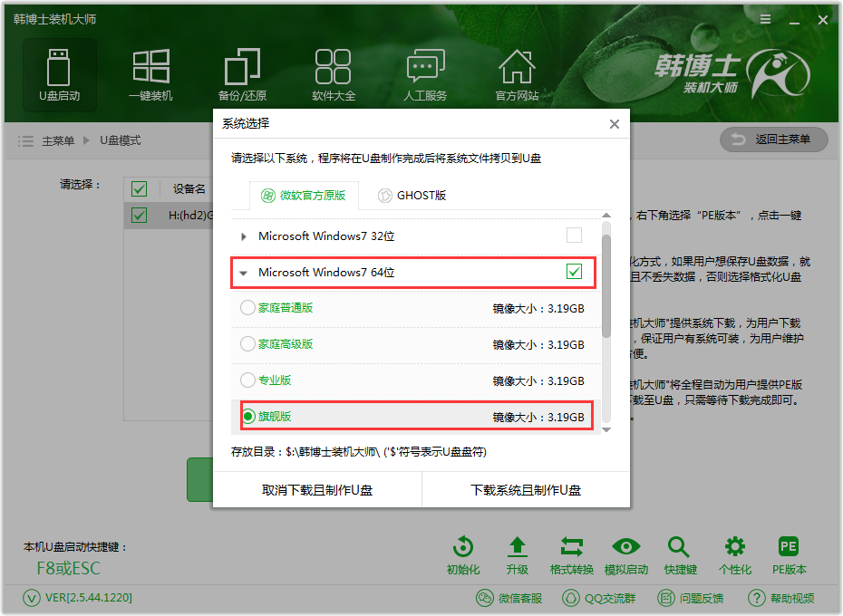Collapse the Microsoft Windows7 64位 row
The image size is (843, 616).
coord(244,273)
